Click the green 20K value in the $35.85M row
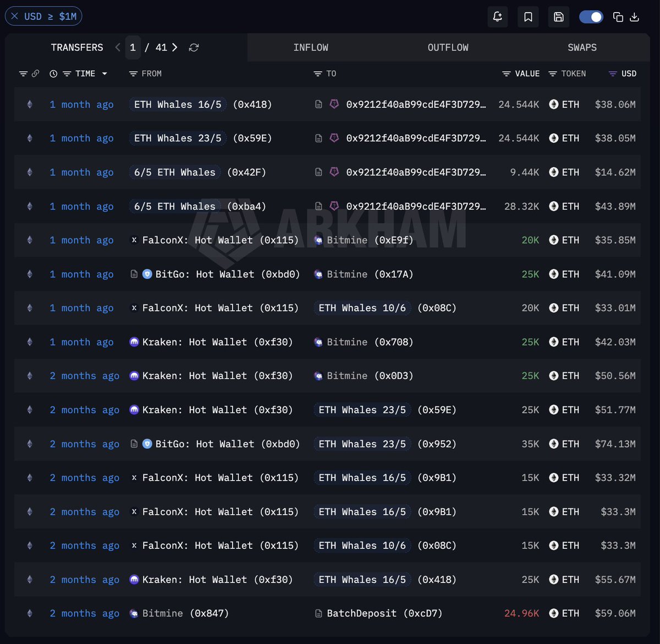 [530, 240]
